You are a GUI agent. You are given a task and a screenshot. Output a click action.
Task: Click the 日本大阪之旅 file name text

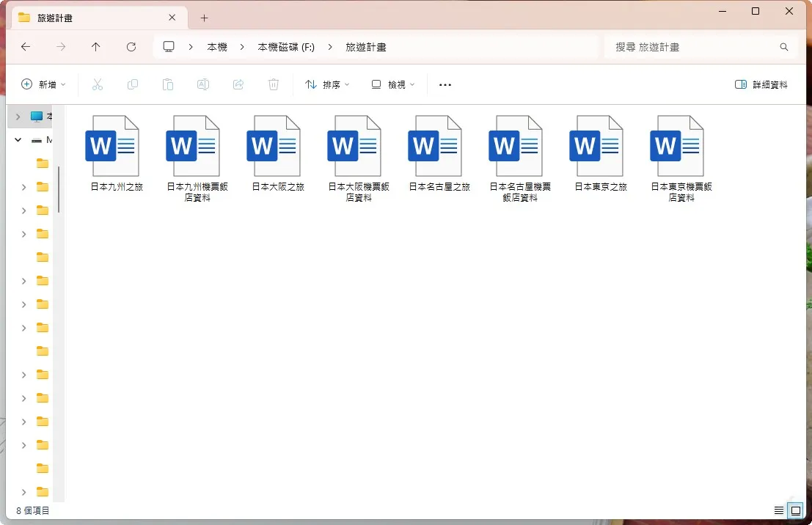coord(278,187)
